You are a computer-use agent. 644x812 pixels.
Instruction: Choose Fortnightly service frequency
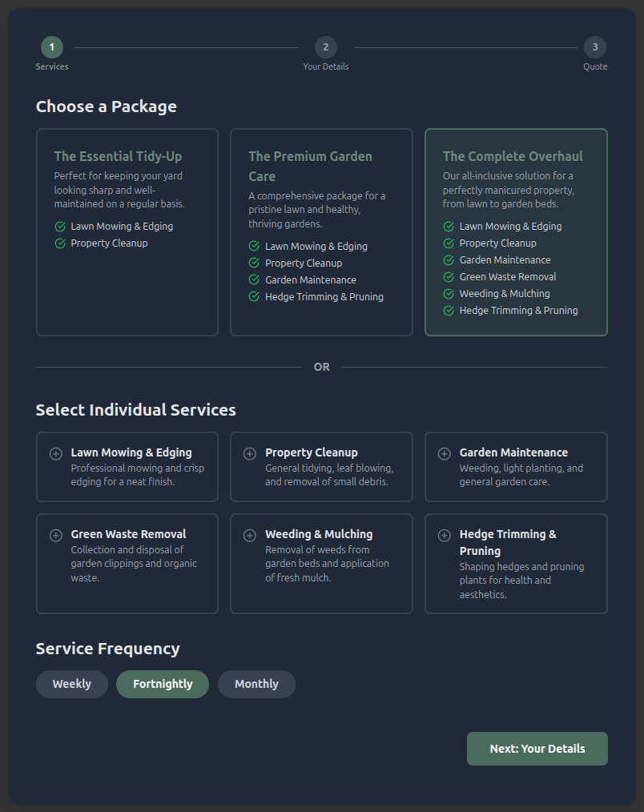(x=163, y=684)
